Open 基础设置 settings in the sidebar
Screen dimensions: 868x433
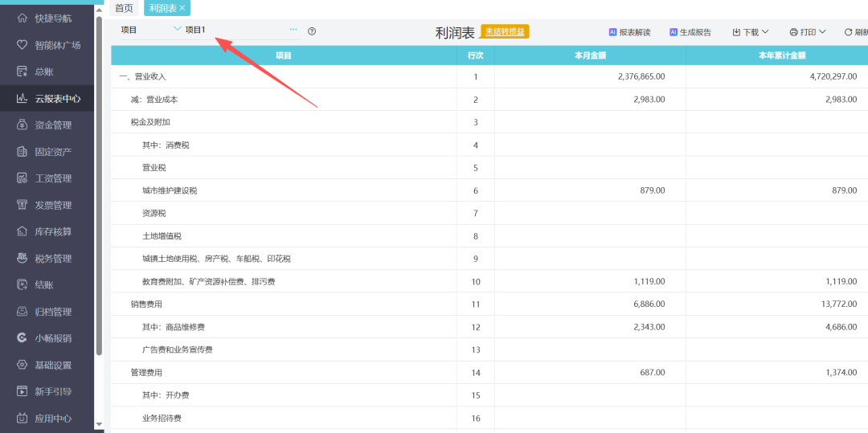(x=53, y=365)
